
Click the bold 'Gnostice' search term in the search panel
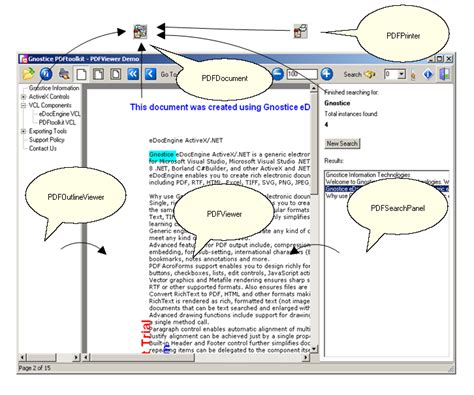[337, 103]
